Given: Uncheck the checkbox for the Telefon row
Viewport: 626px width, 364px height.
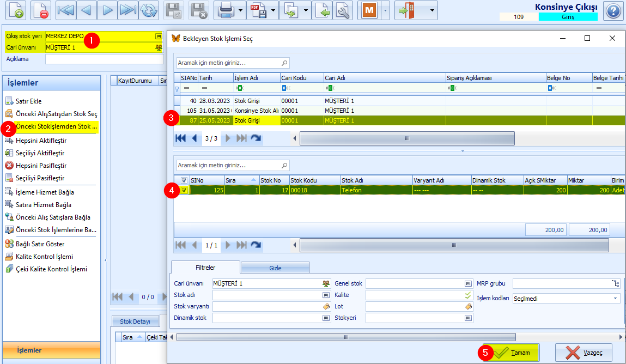Looking at the screenshot, I should [x=184, y=190].
